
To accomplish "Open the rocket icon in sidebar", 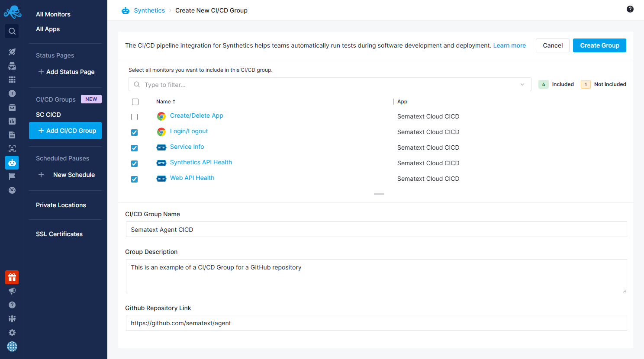I will tap(12, 52).
